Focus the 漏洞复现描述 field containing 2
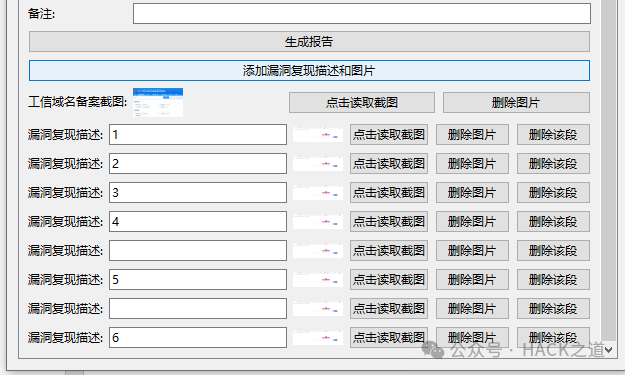This screenshot has height=375, width=625. (x=198, y=164)
